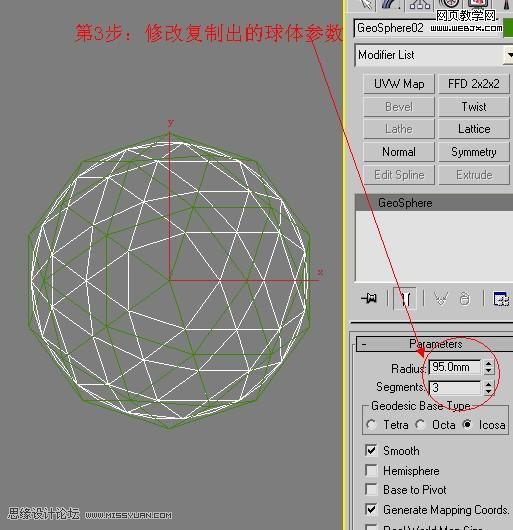Increase Radius with spinner up arrow
This screenshot has height=530, width=513.
pos(488,364)
